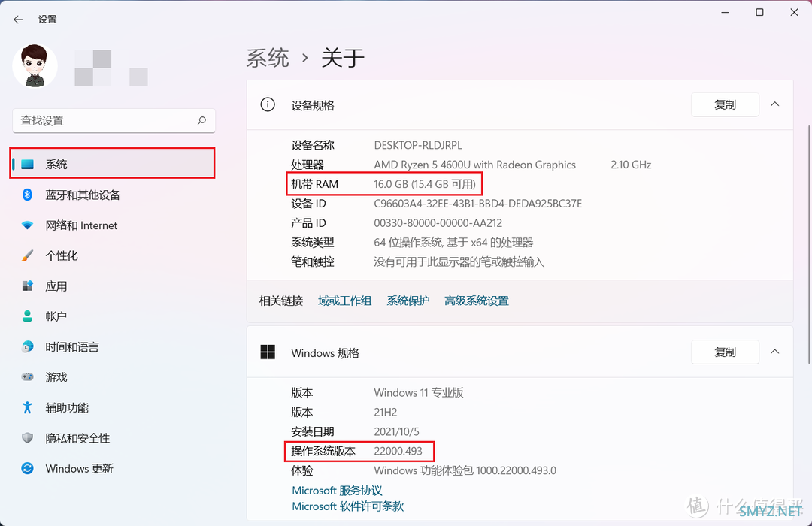Open the 系统保护 link

[x=408, y=301]
